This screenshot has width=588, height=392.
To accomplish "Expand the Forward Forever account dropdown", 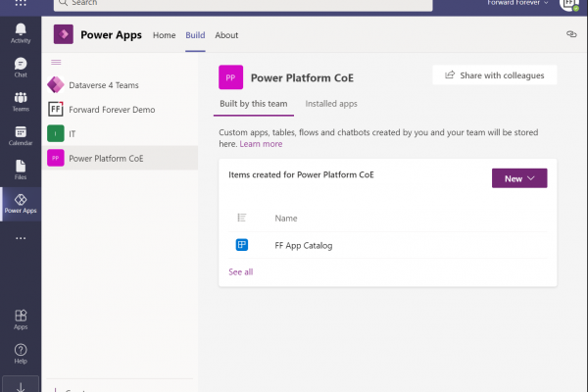I will (517, 3).
